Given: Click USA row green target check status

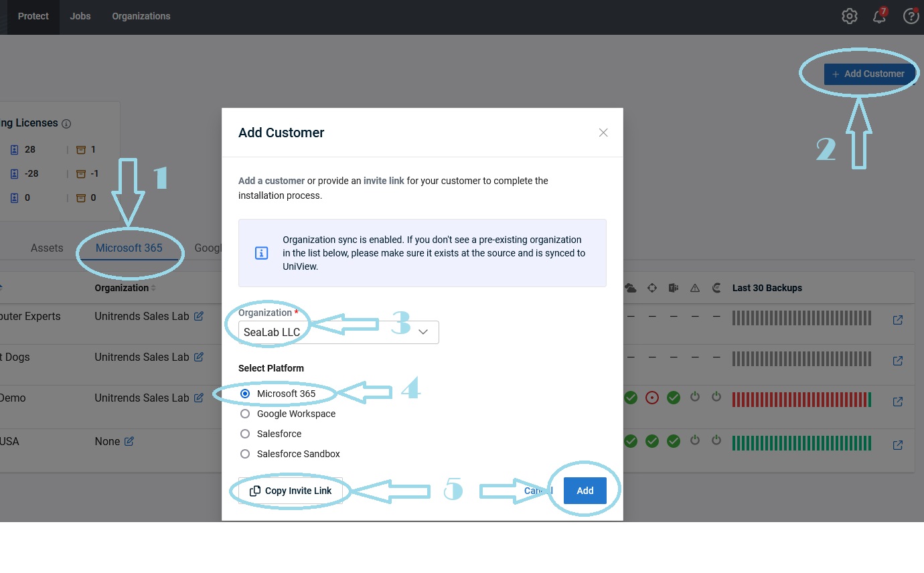Looking at the screenshot, I should click(x=652, y=441).
